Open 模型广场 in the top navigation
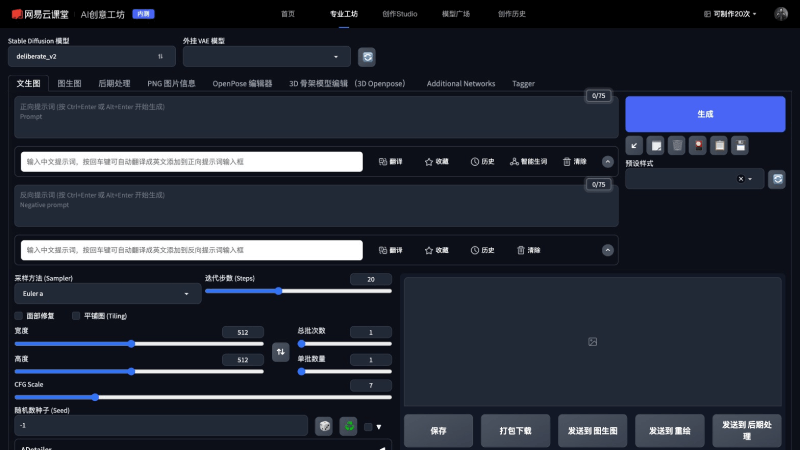This screenshot has height=450, width=800. [x=456, y=14]
